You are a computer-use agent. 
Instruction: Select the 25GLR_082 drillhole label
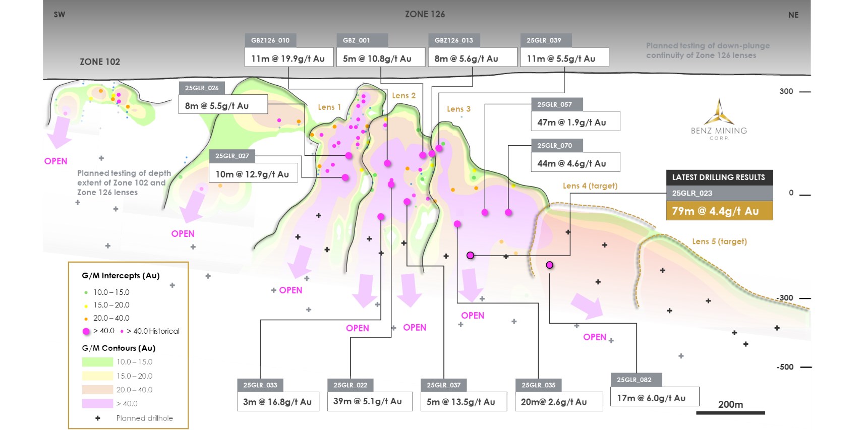pos(634,380)
